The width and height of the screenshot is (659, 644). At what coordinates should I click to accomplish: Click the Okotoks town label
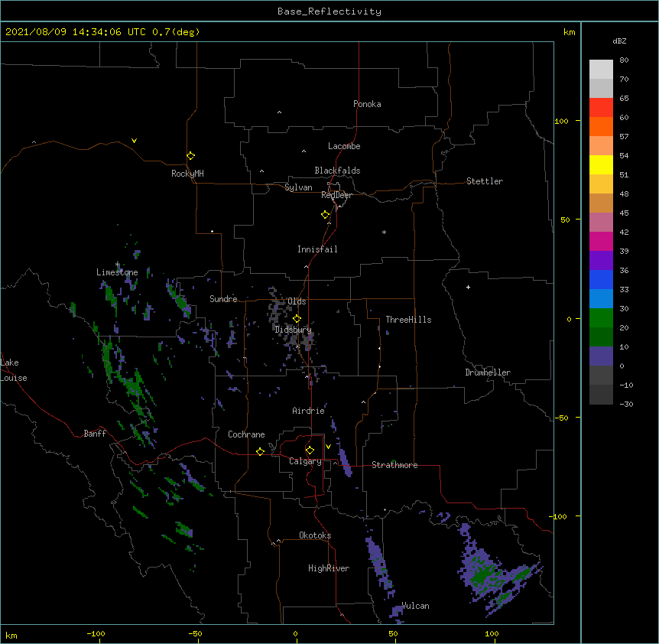315,535
